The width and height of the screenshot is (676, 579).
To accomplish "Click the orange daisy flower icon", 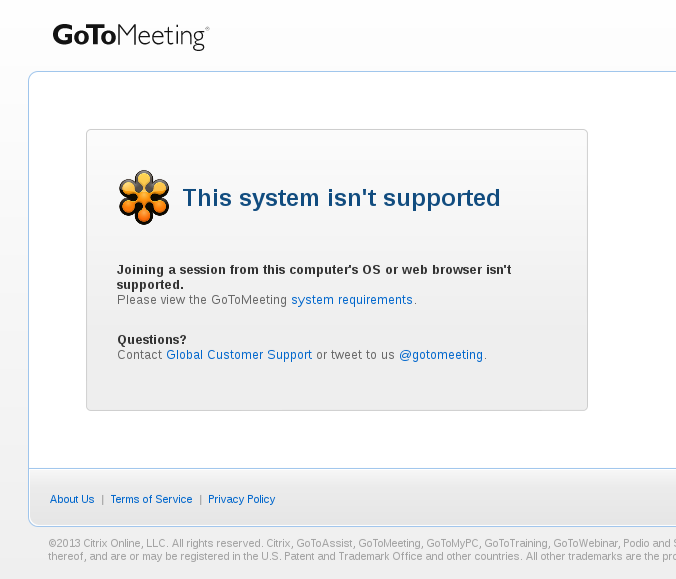I will [x=143, y=197].
